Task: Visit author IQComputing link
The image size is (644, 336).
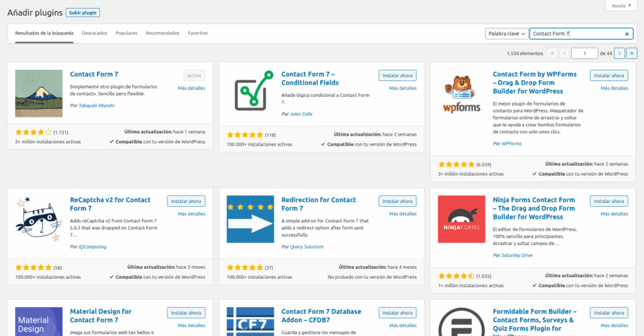Action: coord(92,247)
